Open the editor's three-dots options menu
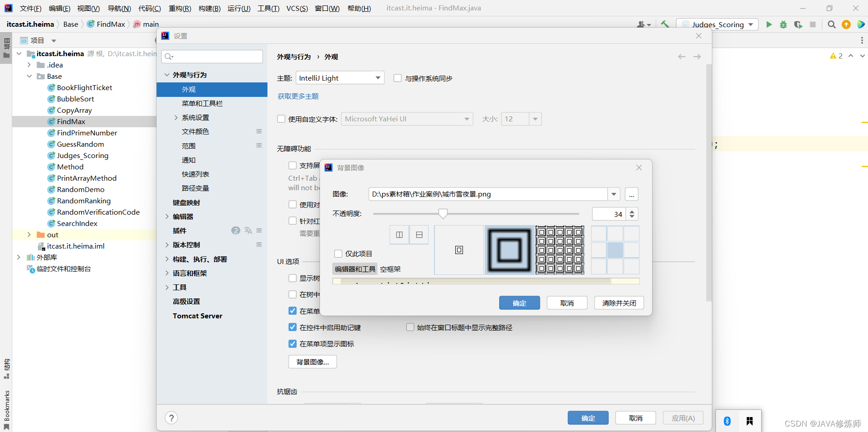Image resolution: width=868 pixels, height=432 pixels. [862, 40]
